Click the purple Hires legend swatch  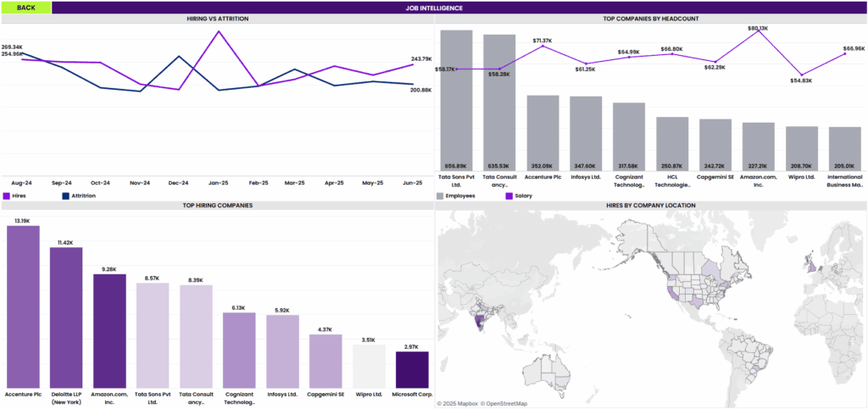click(7, 196)
